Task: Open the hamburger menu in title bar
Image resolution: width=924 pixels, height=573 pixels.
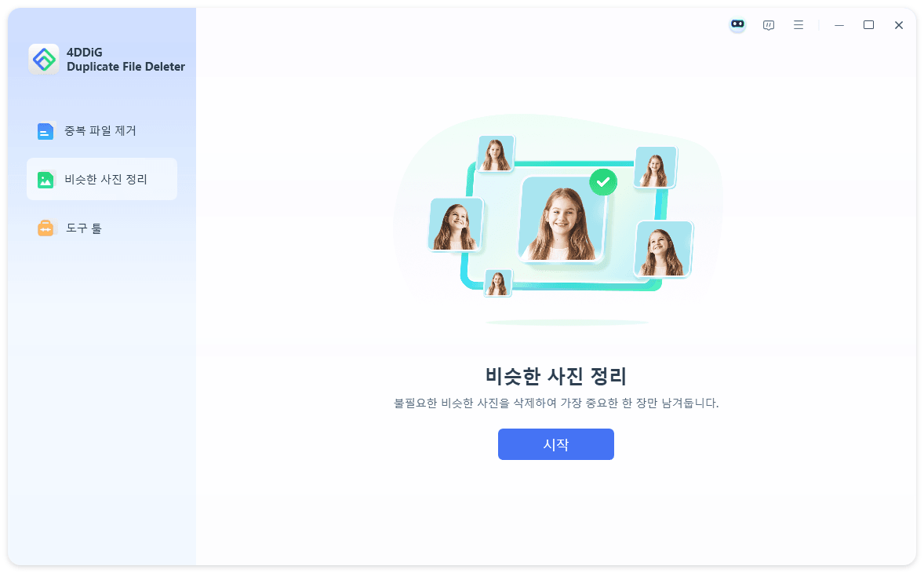Action: click(798, 25)
